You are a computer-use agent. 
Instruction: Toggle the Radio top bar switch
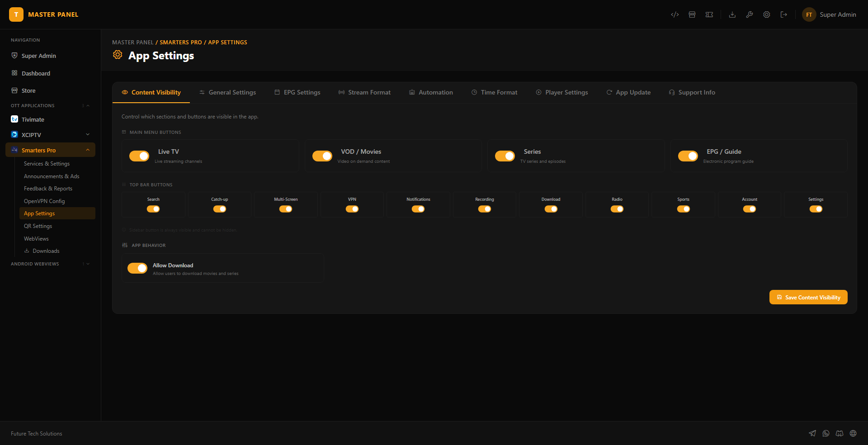coord(617,209)
